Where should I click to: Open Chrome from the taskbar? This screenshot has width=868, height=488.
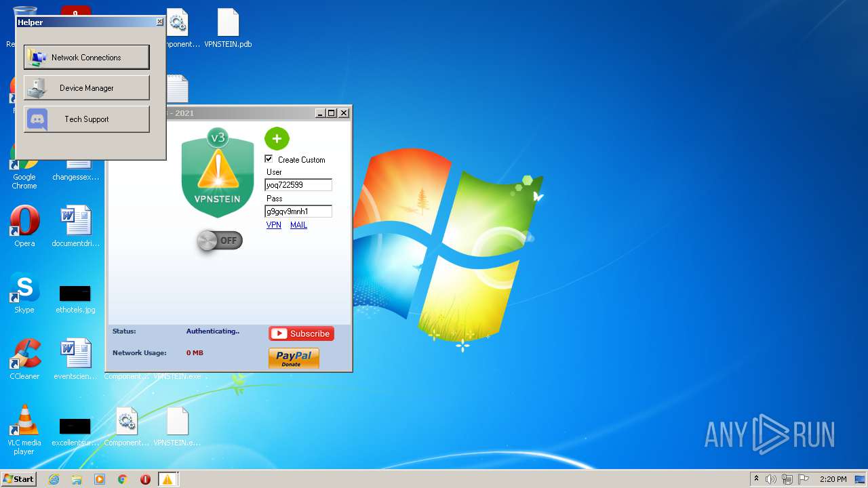(123, 479)
